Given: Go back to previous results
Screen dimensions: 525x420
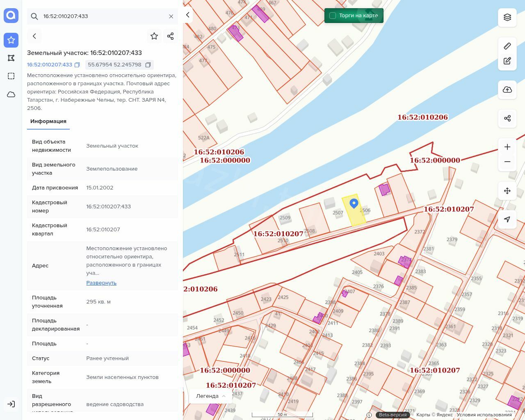Looking at the screenshot, I should coord(34,36).
